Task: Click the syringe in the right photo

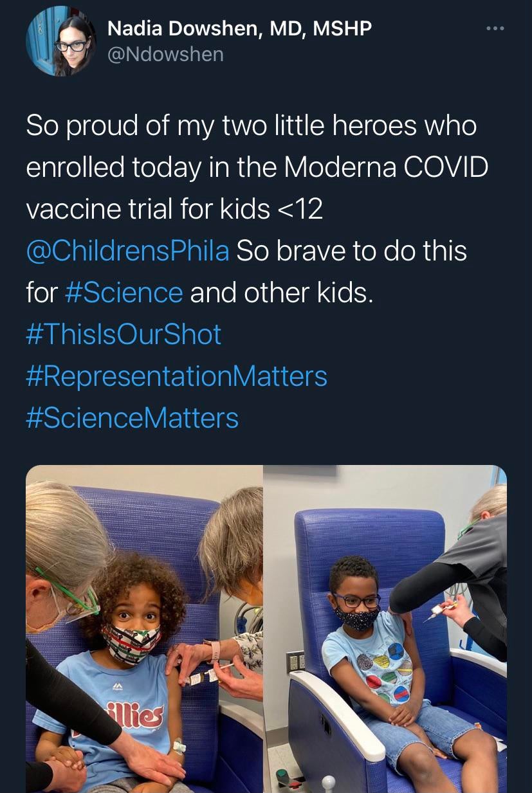Action: [442, 610]
